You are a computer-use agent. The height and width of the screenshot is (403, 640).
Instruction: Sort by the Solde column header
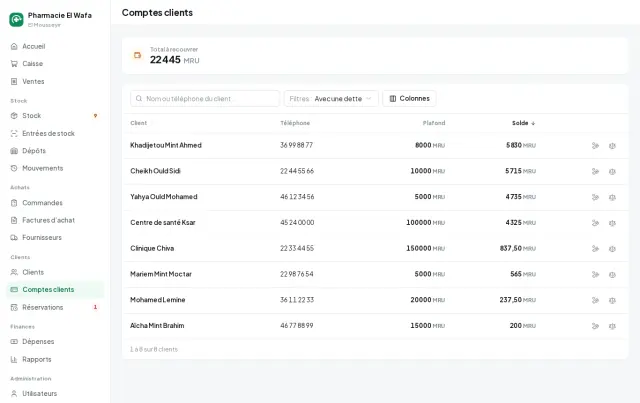click(524, 123)
